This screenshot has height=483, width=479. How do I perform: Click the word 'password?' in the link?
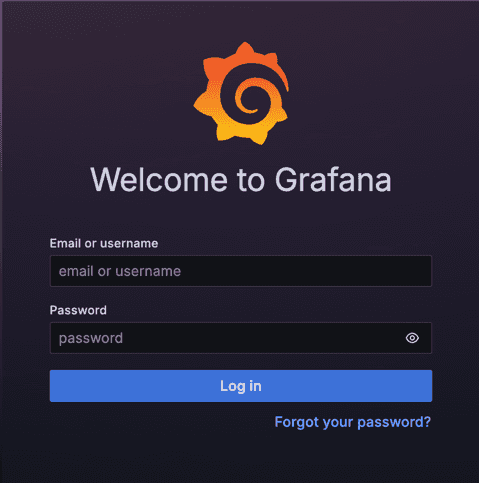pyautogui.click(x=394, y=423)
